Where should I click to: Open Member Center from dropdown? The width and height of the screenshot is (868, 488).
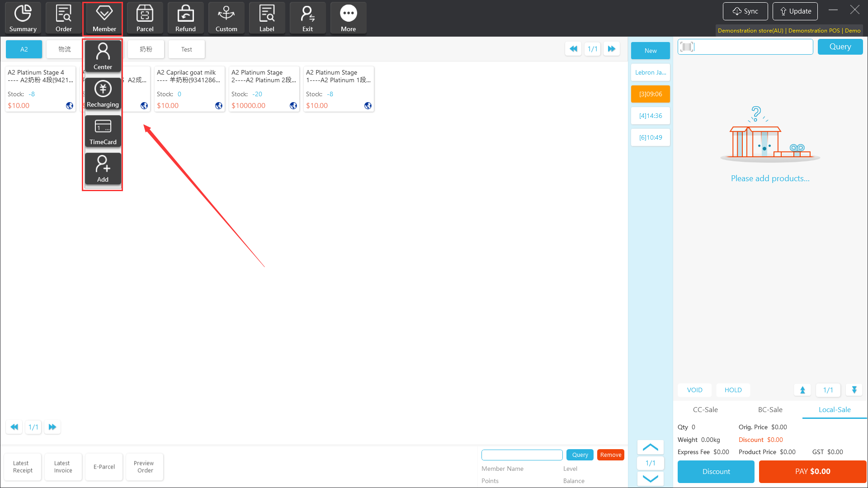click(x=103, y=56)
